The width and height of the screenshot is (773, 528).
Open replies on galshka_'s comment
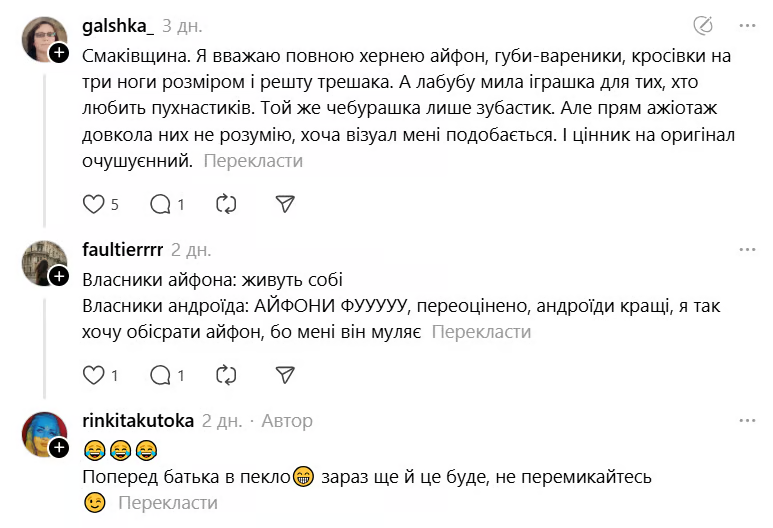(x=160, y=204)
